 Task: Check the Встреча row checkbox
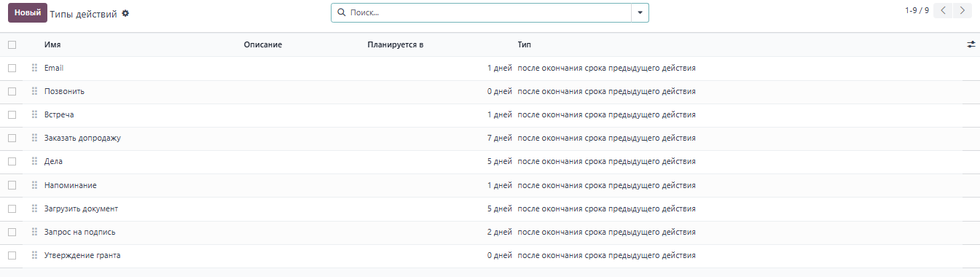point(12,114)
